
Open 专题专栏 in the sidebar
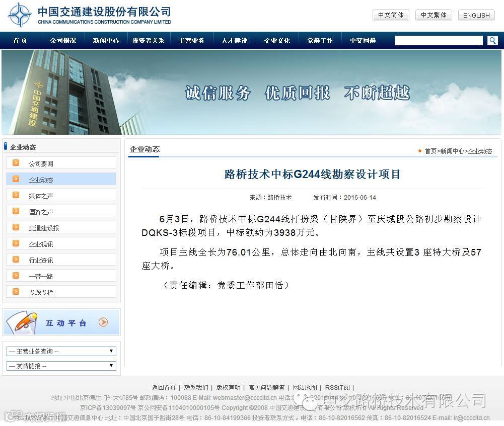61,291
